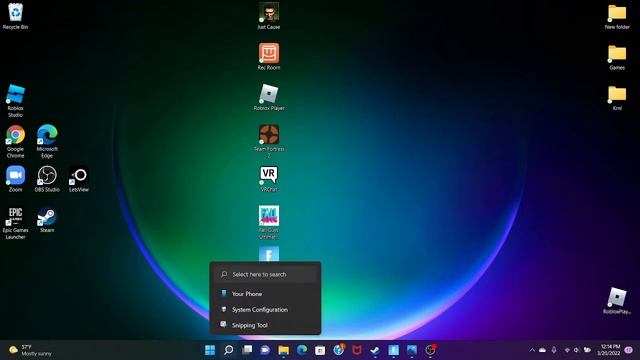Select the Microsoft Edge desktop shortcut

pyautogui.click(x=47, y=142)
